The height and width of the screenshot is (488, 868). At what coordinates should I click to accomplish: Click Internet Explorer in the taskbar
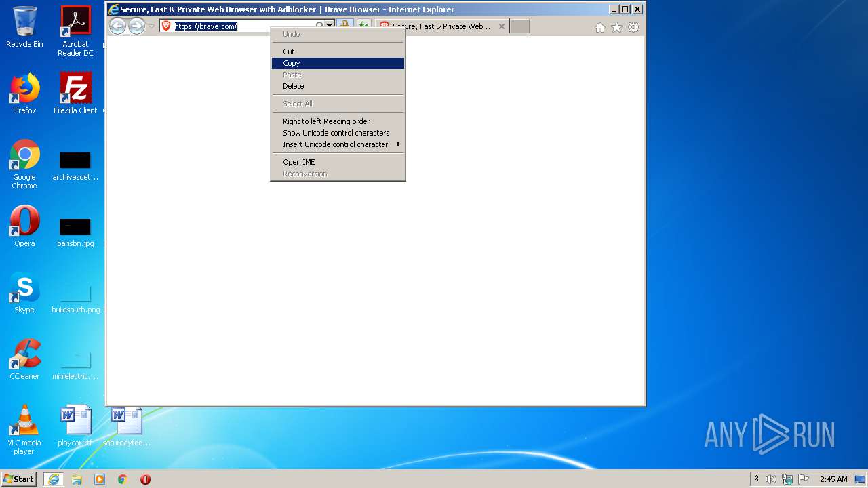point(54,479)
